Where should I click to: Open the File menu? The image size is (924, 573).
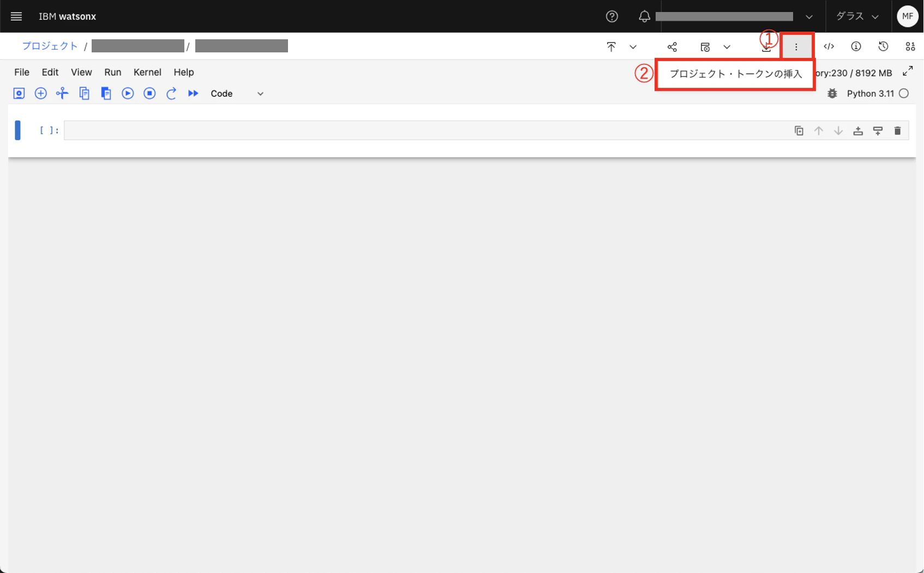pyautogui.click(x=22, y=72)
